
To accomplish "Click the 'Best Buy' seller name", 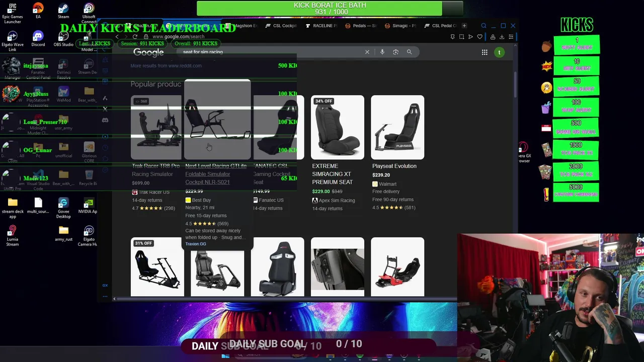I will 201,200.
